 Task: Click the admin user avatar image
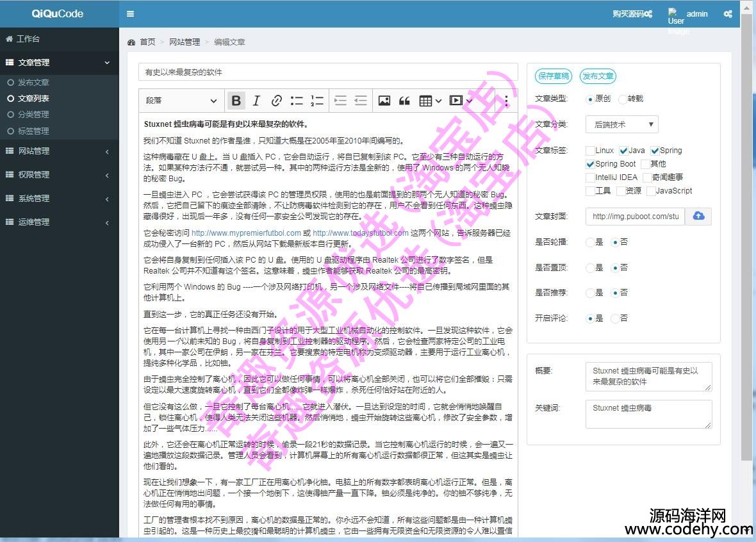click(675, 16)
